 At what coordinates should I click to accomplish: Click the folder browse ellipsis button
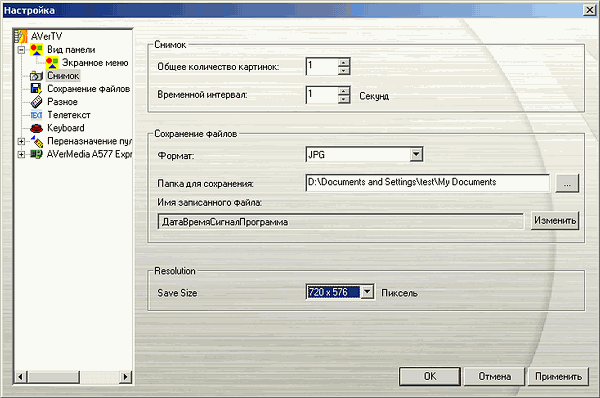pyautogui.click(x=567, y=183)
